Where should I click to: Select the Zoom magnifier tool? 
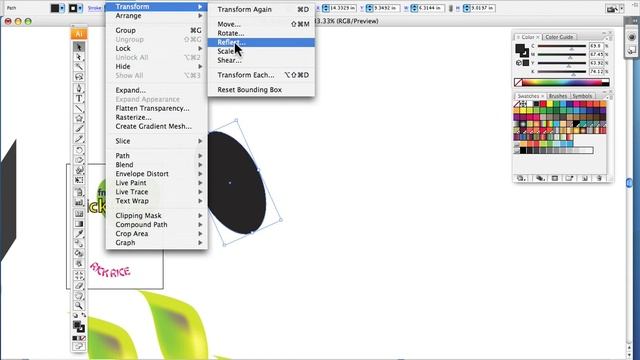click(x=79, y=306)
